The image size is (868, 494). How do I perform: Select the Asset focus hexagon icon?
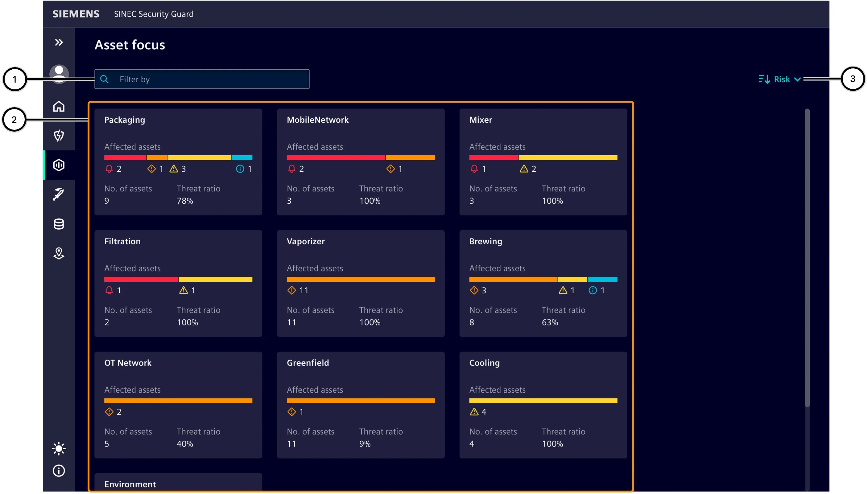click(x=59, y=165)
